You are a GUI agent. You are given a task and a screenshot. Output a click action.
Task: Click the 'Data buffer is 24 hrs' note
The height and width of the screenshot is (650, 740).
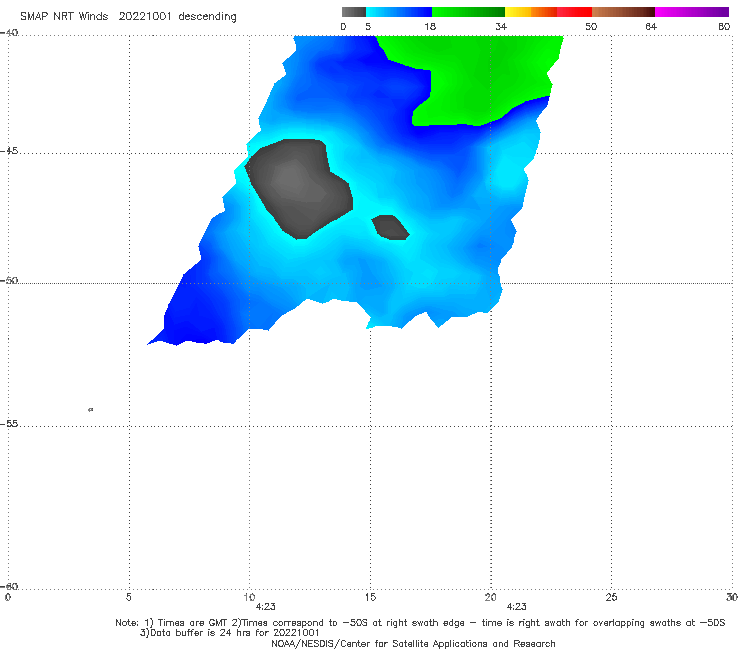coord(229,633)
